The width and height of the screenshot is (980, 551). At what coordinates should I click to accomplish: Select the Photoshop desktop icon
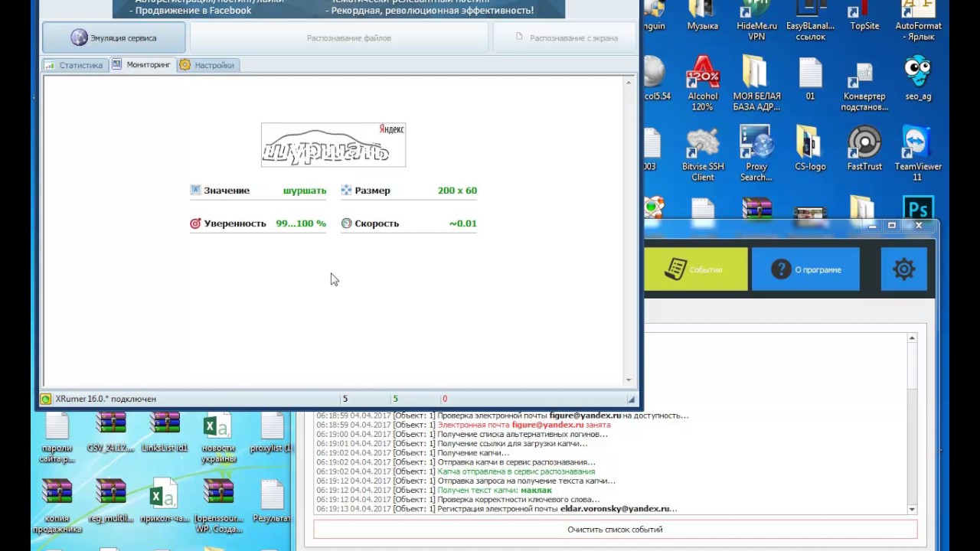pyautogui.click(x=918, y=207)
